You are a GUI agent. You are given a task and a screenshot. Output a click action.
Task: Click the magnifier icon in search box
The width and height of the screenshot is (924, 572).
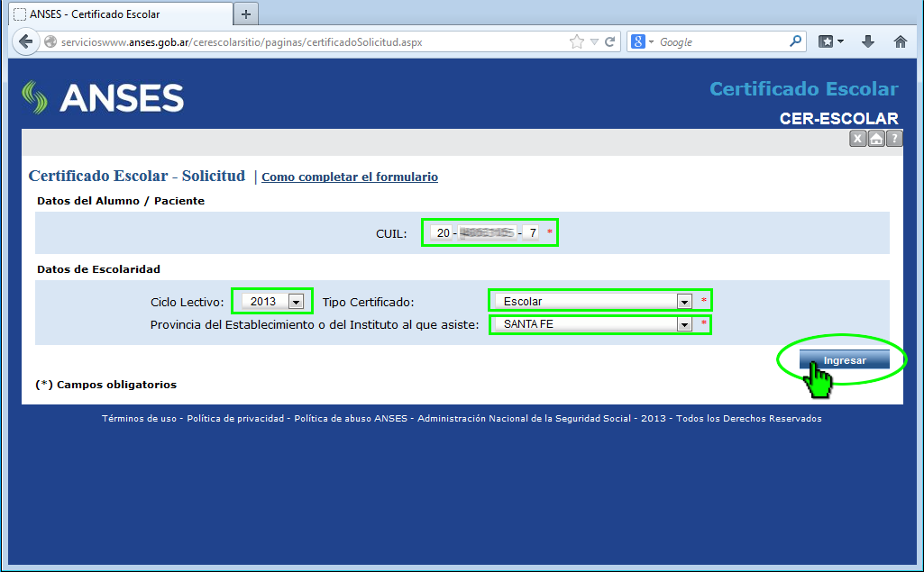click(x=795, y=41)
